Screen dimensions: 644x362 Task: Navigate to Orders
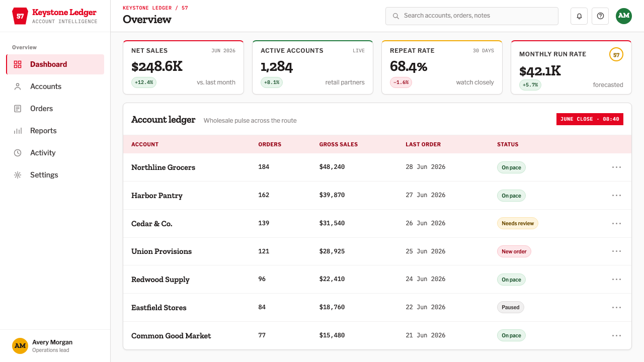pos(55,109)
